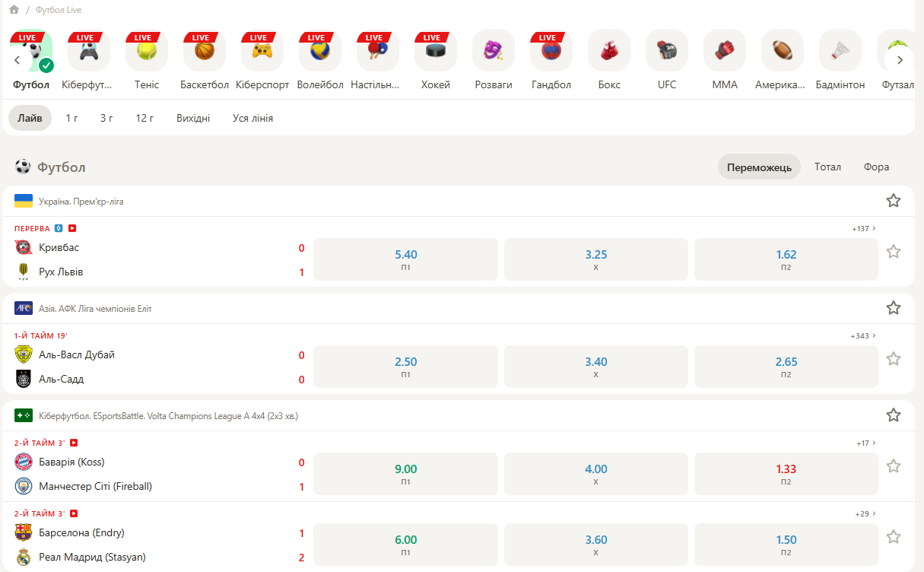Star the Аль-Васл Дубай match
924x572 pixels.
(893, 359)
